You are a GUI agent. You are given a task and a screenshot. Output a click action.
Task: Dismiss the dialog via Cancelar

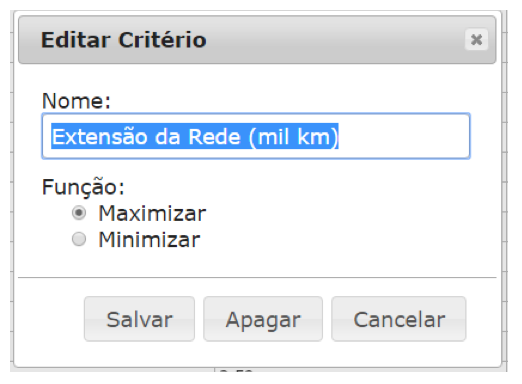(399, 319)
